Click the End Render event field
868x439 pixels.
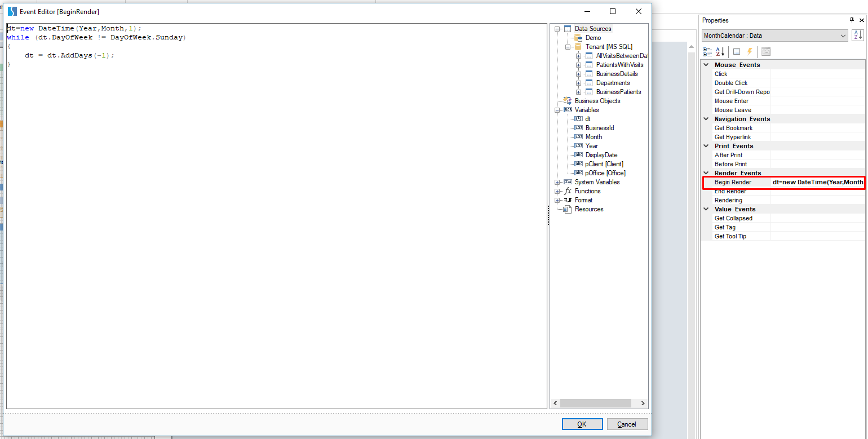pyautogui.click(x=817, y=192)
